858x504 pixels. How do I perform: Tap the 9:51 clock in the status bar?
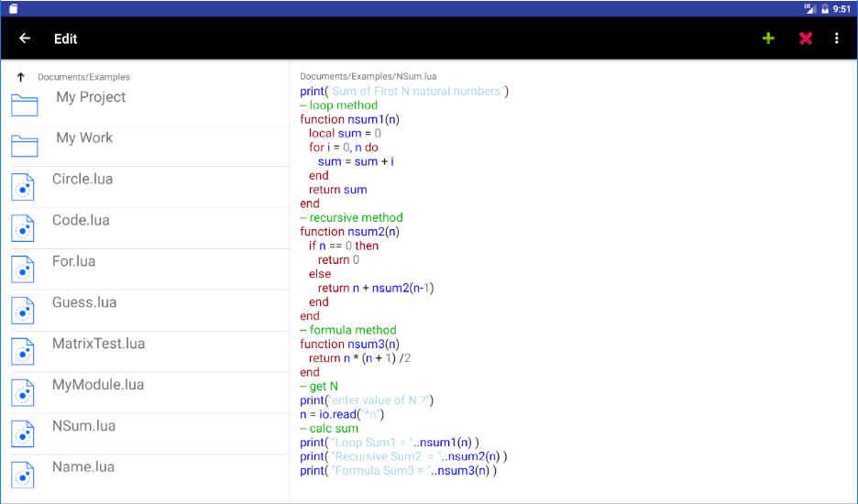point(841,9)
